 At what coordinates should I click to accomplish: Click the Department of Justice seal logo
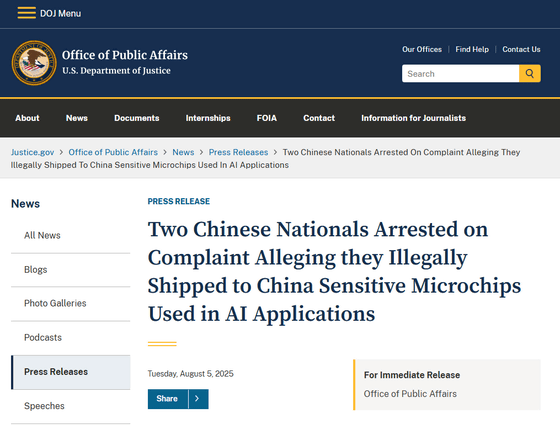34,63
